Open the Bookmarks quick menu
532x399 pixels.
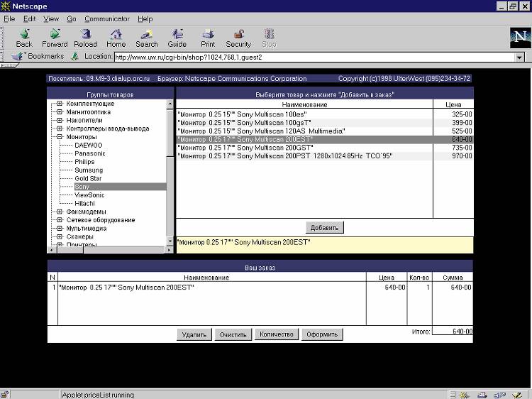point(39,57)
